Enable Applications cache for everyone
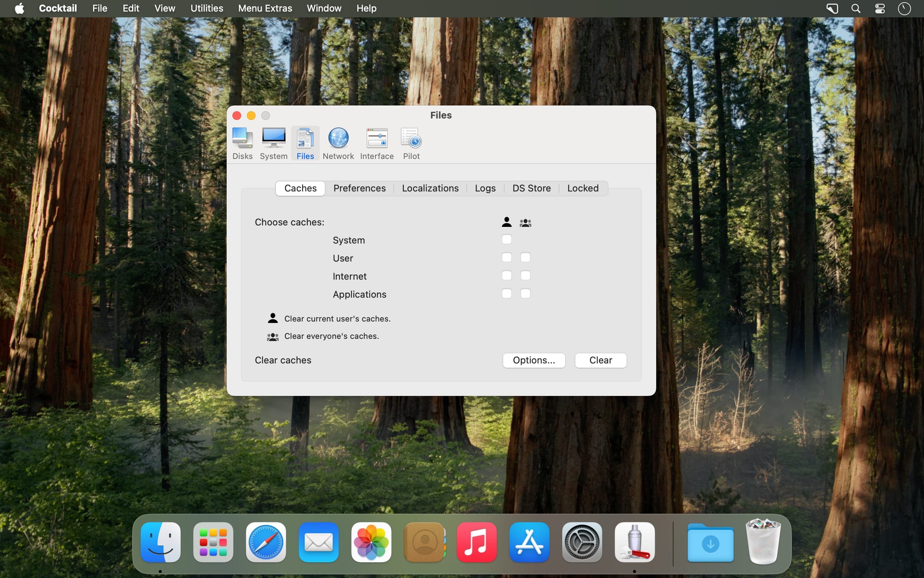 click(526, 293)
